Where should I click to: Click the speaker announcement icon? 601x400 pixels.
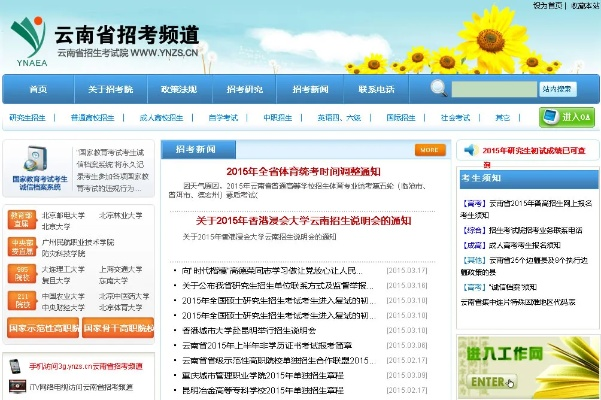468,150
